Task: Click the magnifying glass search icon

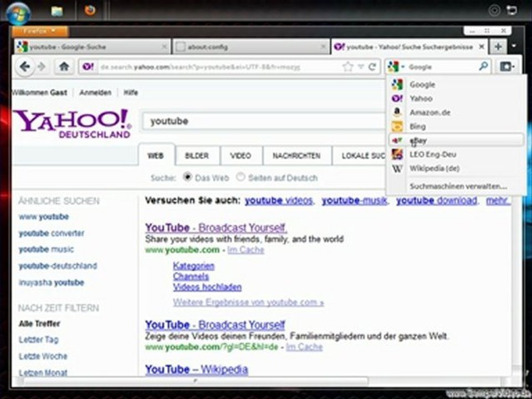Action: pyautogui.click(x=483, y=66)
